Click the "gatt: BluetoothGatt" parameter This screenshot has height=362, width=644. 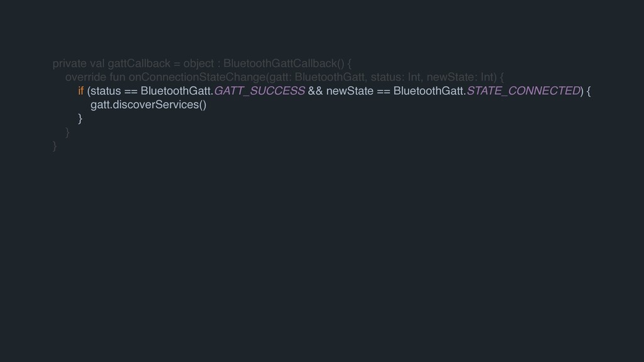point(317,78)
